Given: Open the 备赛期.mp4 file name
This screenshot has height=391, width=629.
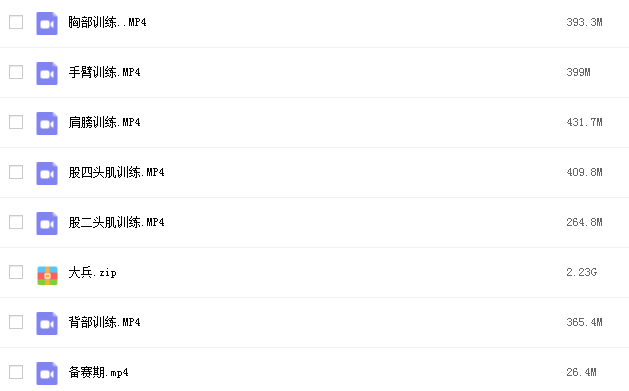Looking at the screenshot, I should coord(98,372).
